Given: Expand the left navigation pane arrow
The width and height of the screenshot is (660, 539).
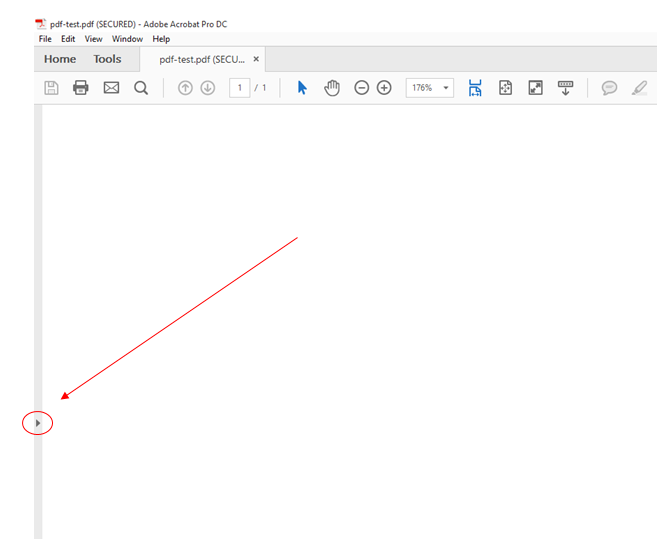Looking at the screenshot, I should [x=38, y=423].
